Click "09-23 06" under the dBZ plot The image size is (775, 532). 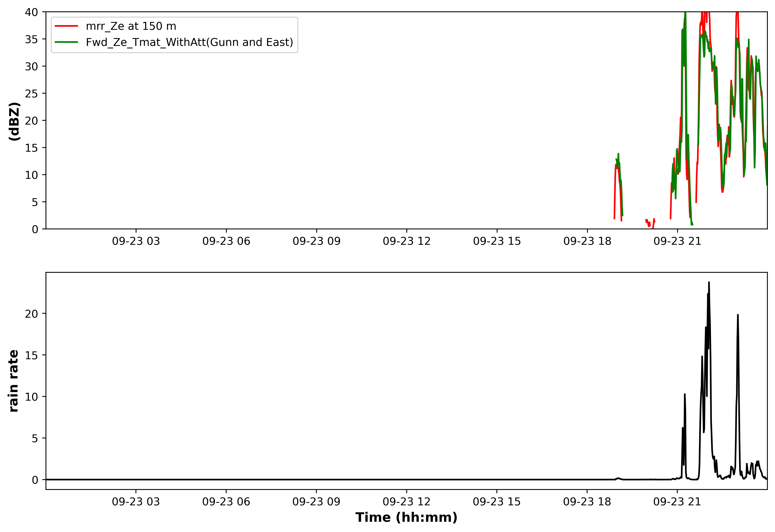(226, 241)
